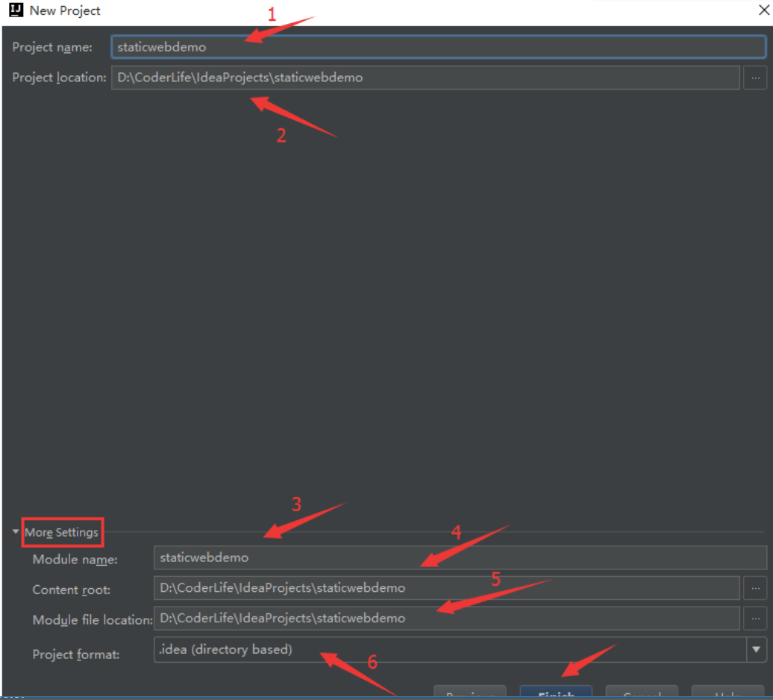Click the Module name input field

tap(460, 557)
